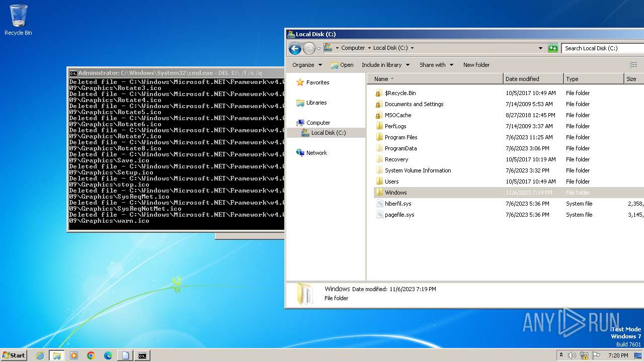
Task: Click the green Refresh button in address bar
Action: tap(553, 48)
